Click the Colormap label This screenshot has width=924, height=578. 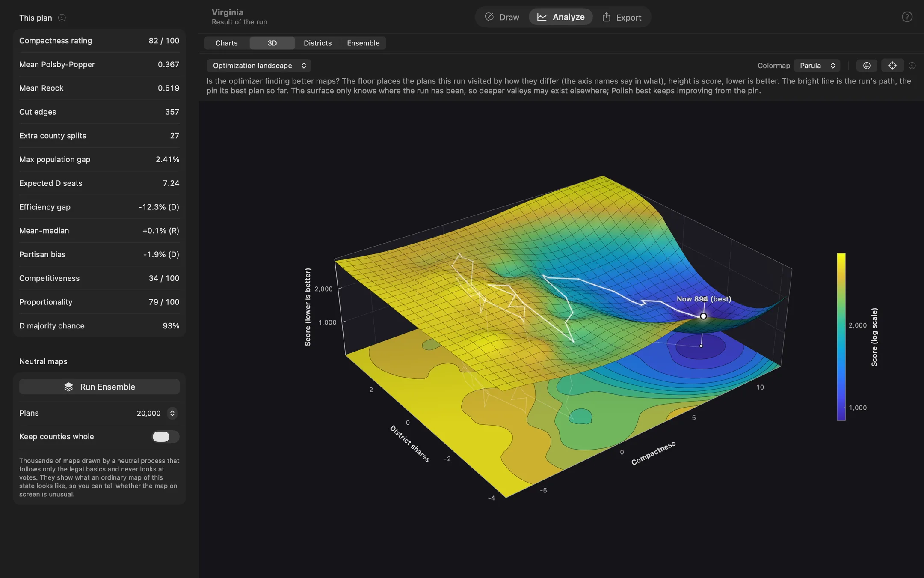(774, 66)
